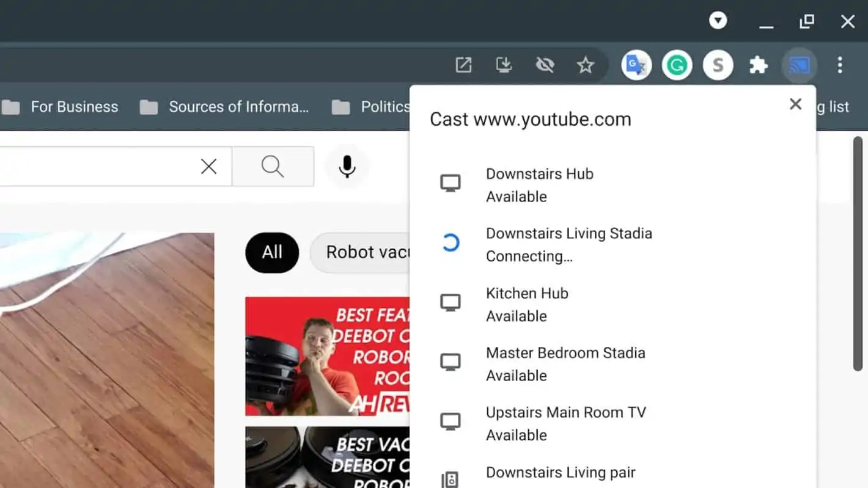Start YouTube voice search with the microphone
868x488 pixels.
pos(347,166)
